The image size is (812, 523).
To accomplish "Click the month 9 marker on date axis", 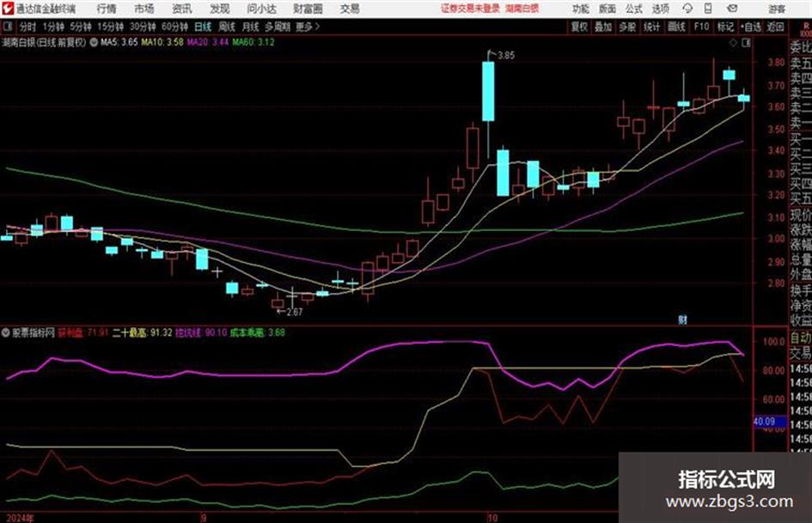I will 204,518.
